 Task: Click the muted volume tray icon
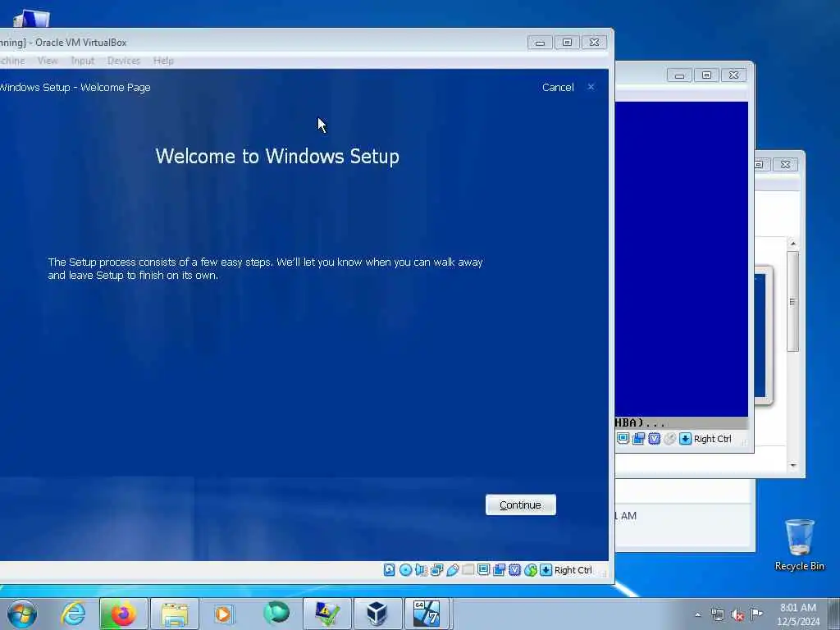(737, 614)
